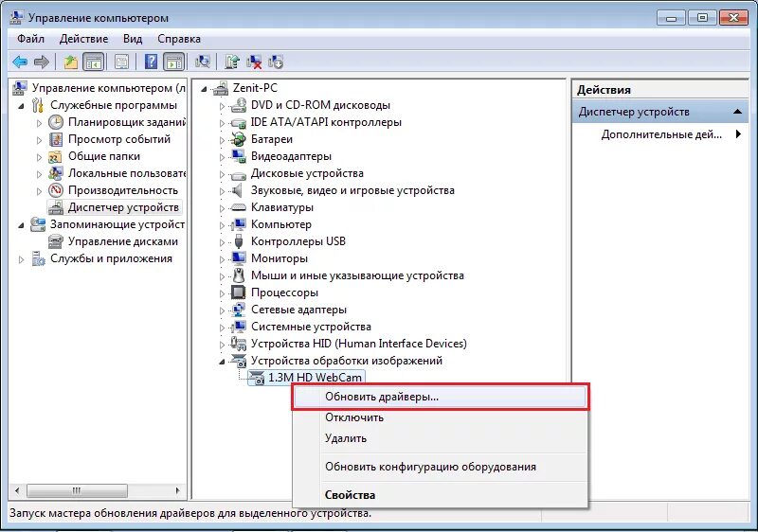Collapse the Диспетчер устройств actions header arrow

coord(737,112)
